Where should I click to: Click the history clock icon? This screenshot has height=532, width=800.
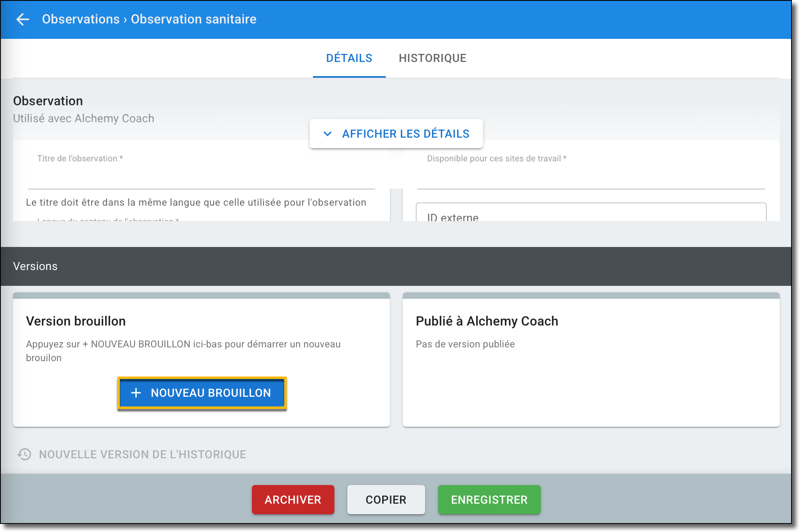(24, 454)
